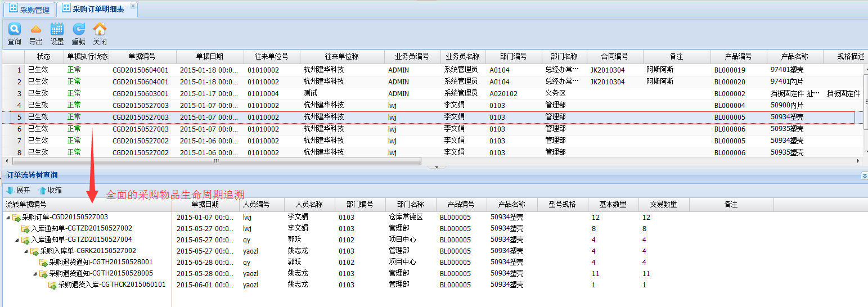Collapse the 采购订单-CGD20150527003 tree node
868x307 pixels.
tap(8, 218)
